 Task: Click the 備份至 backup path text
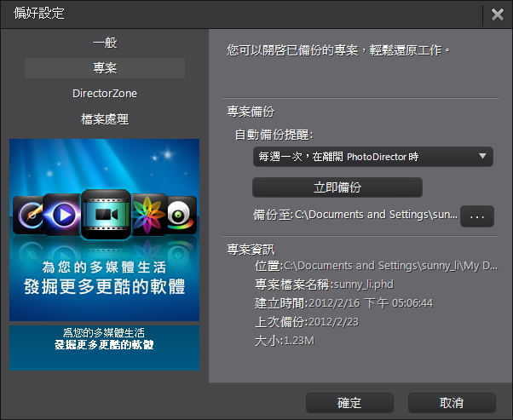click(x=355, y=215)
